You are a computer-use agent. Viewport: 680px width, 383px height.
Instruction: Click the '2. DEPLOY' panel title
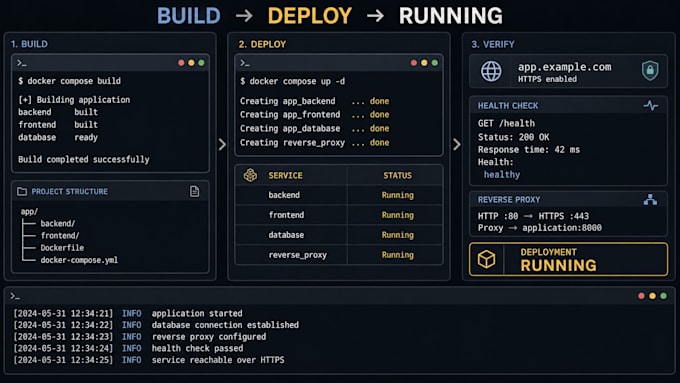tap(262, 44)
